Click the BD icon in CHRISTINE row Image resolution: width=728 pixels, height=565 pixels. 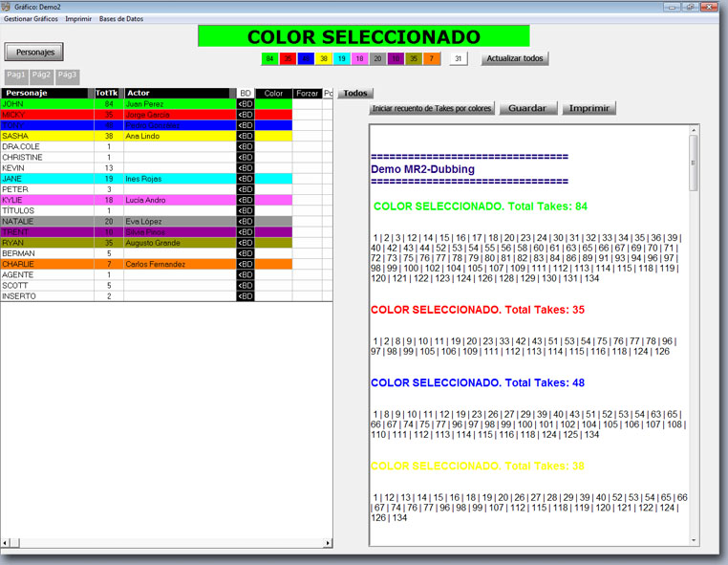246,158
